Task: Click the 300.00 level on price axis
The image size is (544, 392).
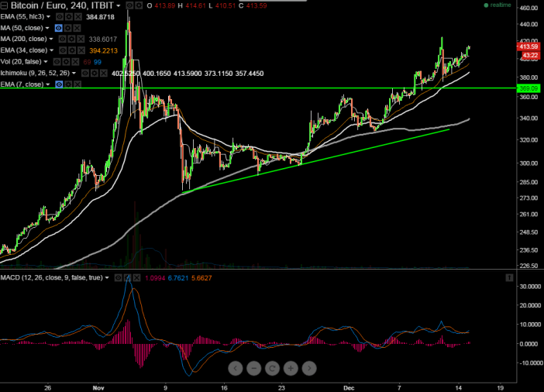Action: click(x=529, y=163)
